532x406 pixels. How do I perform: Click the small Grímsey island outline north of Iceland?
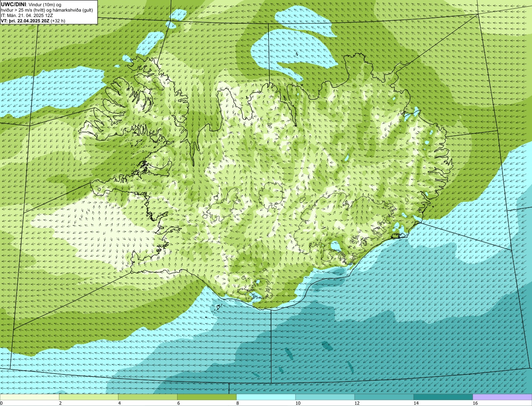297,54
